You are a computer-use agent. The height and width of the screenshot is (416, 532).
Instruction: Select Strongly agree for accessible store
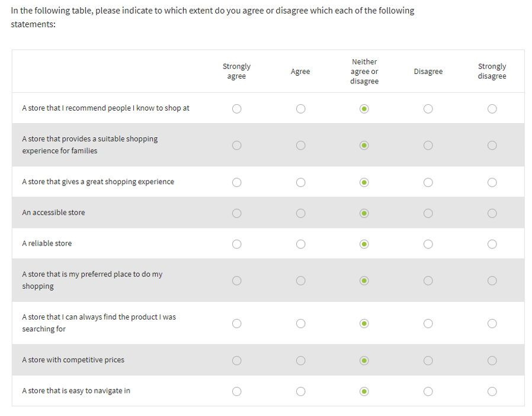tap(236, 213)
